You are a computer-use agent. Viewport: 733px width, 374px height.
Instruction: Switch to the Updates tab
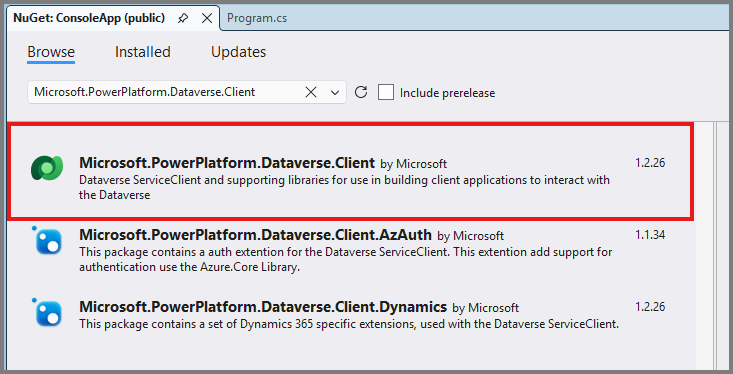pos(238,52)
